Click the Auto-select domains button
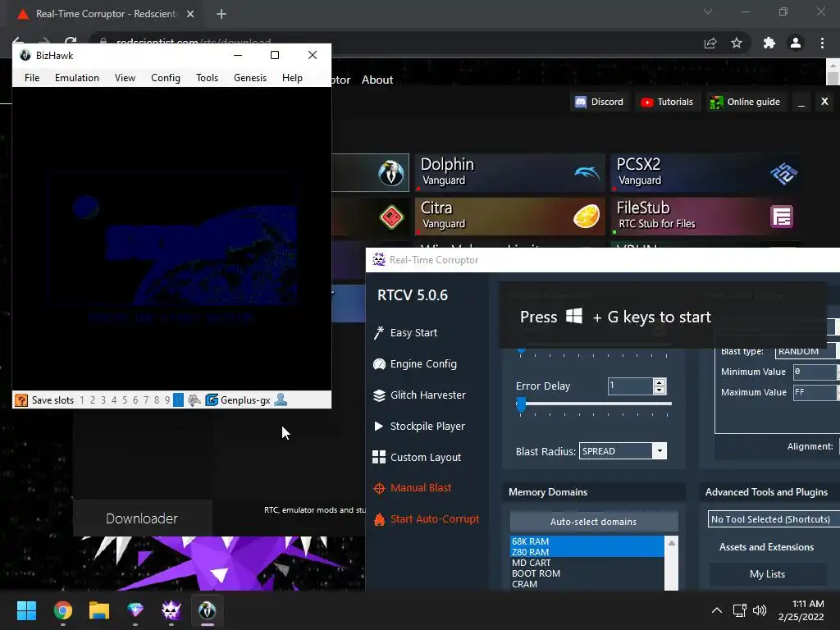840x630 pixels. [x=594, y=521]
